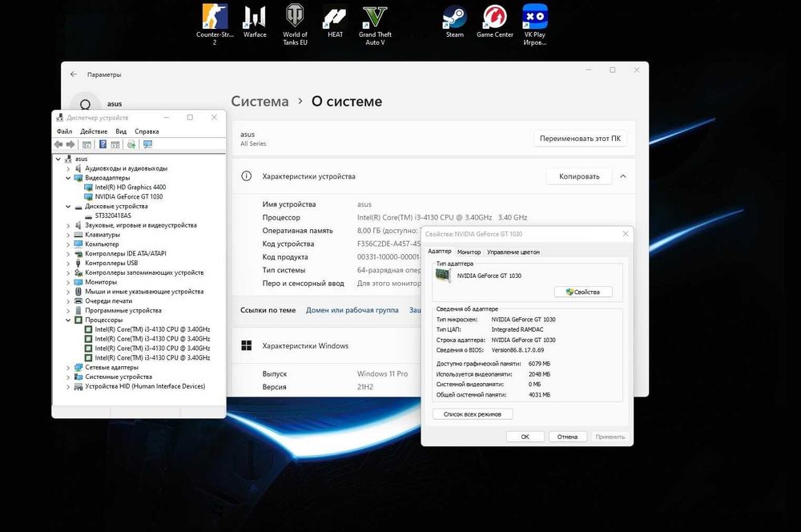Click the blue Help icon in Device Manager toolbar
Screen dimensions: 801x532
coord(103,145)
